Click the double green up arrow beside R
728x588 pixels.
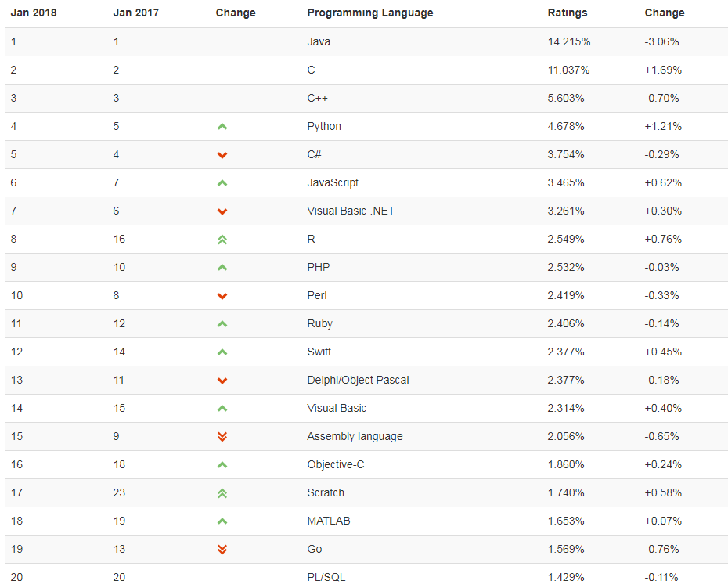click(222, 240)
